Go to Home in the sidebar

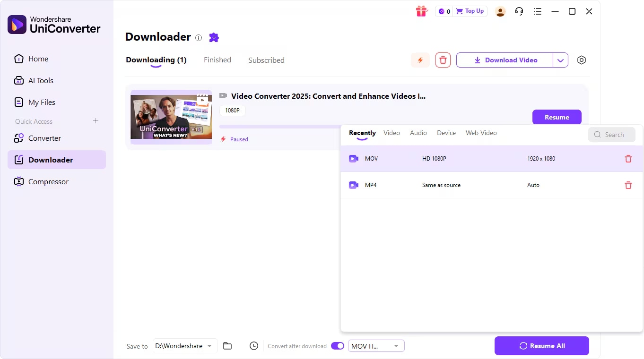pos(57,59)
